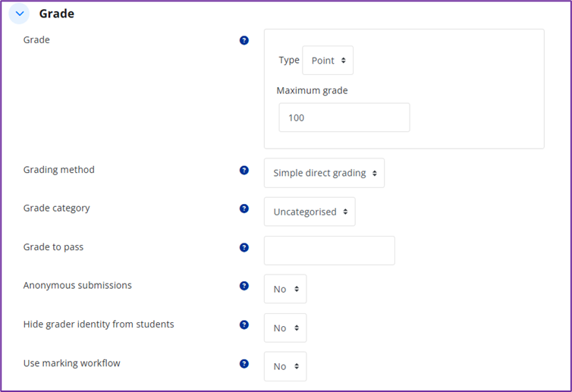Open help for Use marking workflow

(244, 363)
